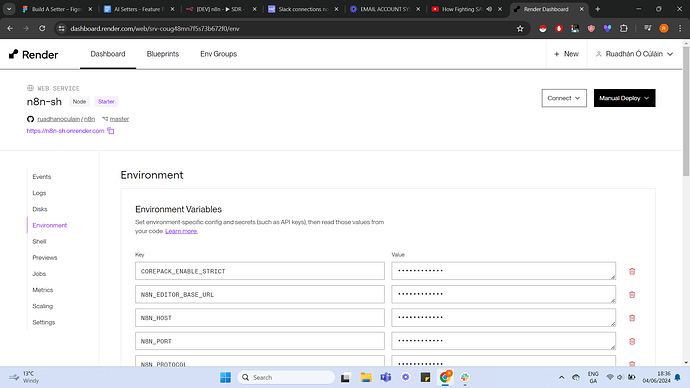Open Chrome's three-dot menu

[680, 29]
